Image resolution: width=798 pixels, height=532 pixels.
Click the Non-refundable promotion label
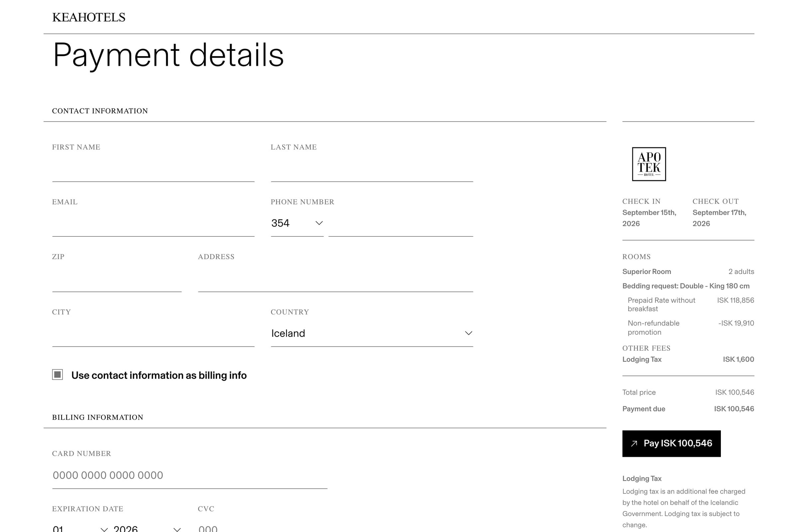coord(653,328)
